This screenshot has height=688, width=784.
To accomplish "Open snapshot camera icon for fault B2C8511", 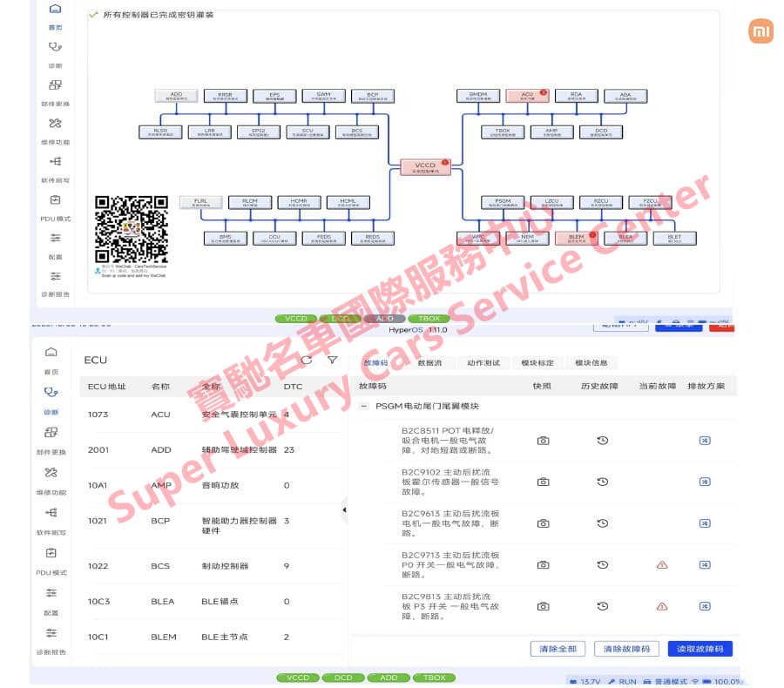I will tap(543, 441).
